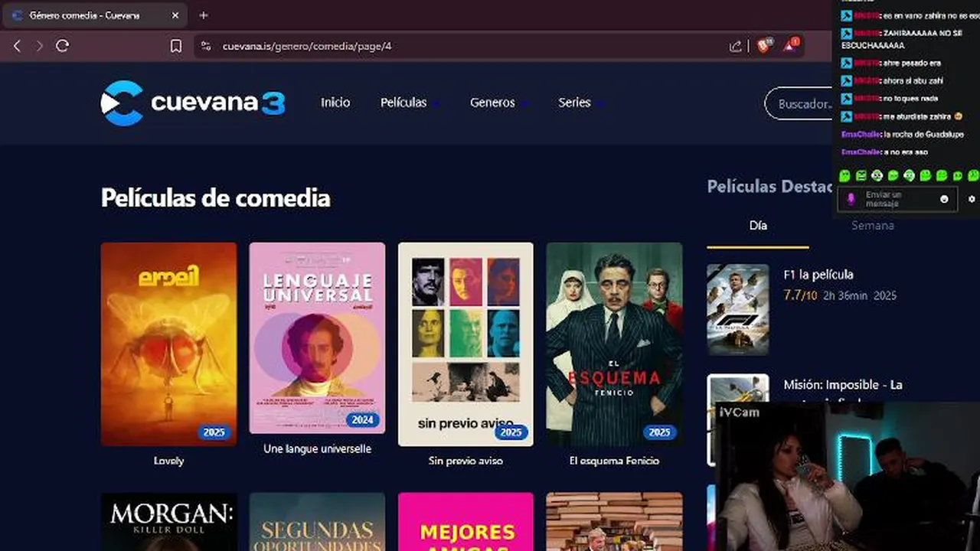Close the Género comedia tab
Image resolution: width=980 pixels, height=551 pixels.
coord(175,15)
